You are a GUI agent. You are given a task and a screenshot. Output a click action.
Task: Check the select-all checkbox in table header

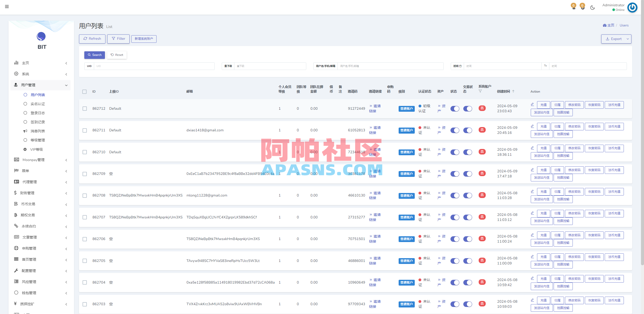84,92
